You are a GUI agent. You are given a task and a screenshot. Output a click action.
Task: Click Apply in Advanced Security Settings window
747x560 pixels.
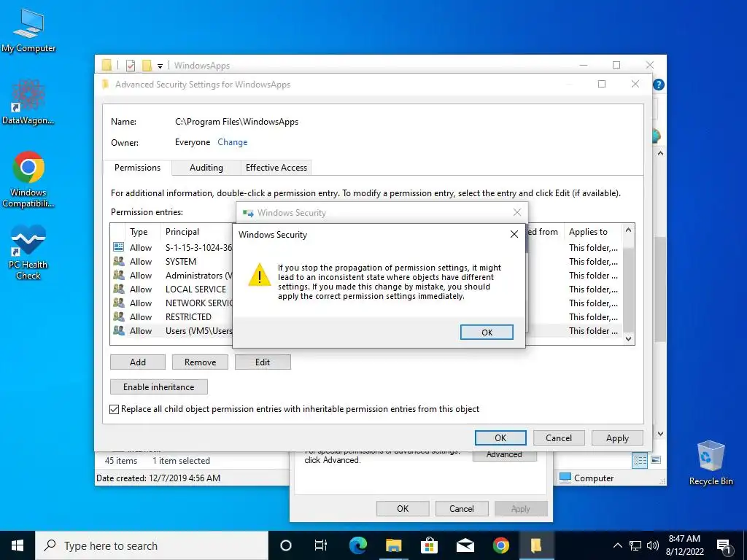point(617,437)
